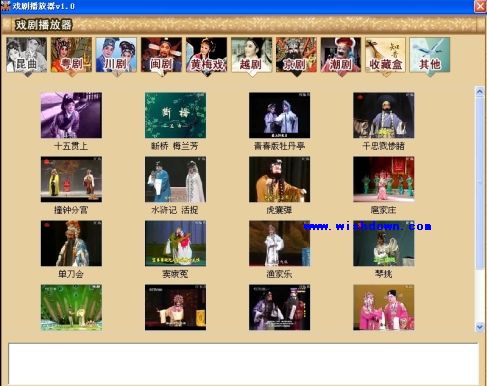Click the scrollbar up arrow

(x=480, y=92)
